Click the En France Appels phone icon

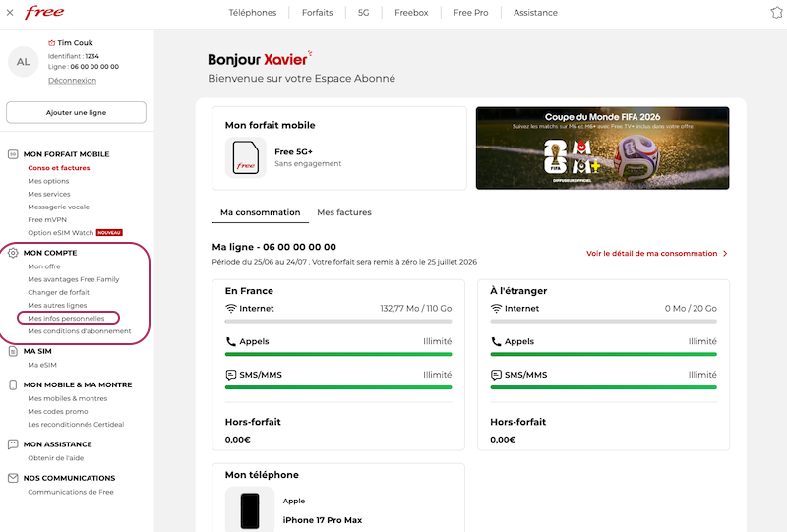click(231, 341)
